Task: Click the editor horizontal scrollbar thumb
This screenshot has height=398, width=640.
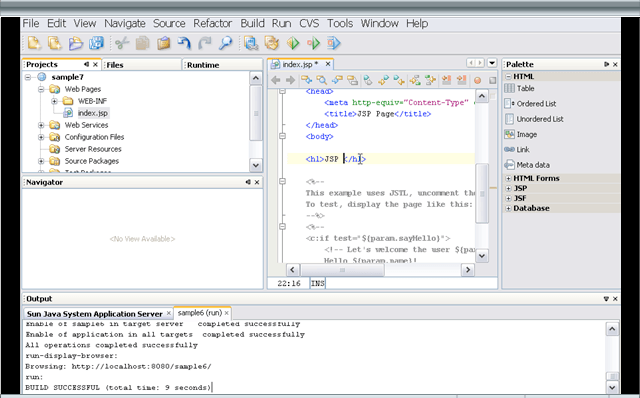Action: (342, 270)
